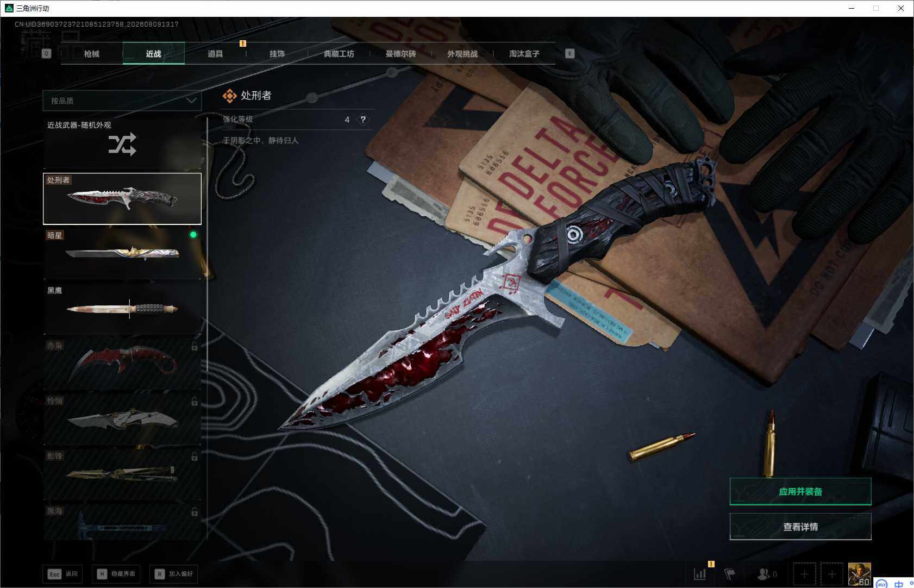
Task: Open the friends icon showing 0
Action: (x=767, y=574)
